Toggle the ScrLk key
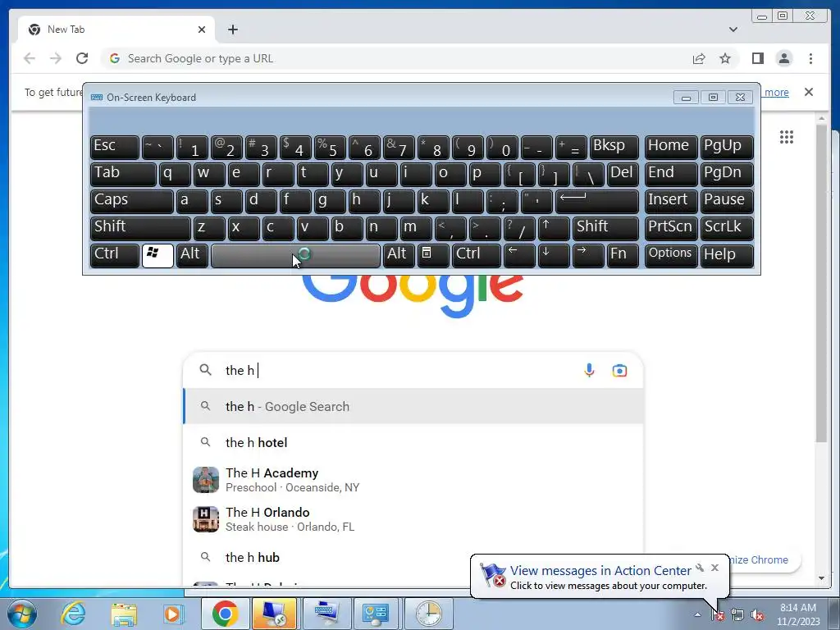 (x=727, y=228)
